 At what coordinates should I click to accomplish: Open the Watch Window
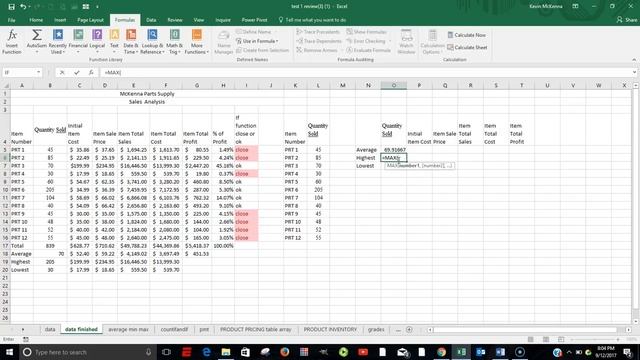[407, 42]
